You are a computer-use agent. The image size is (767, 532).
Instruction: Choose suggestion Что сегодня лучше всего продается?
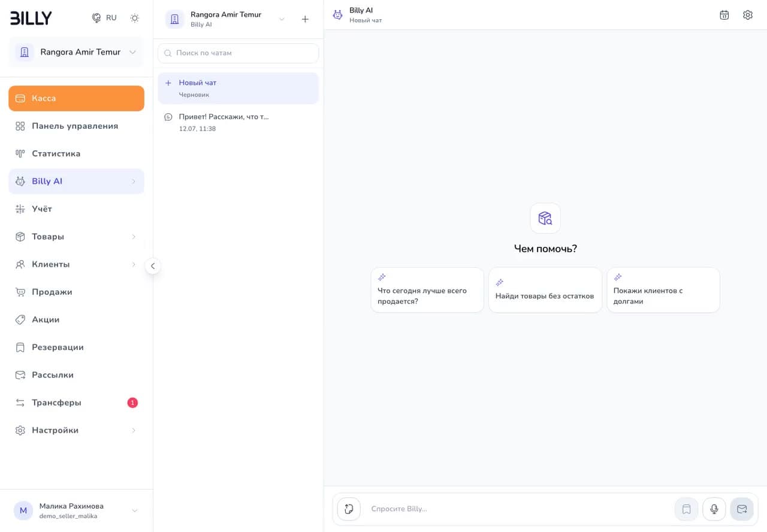pyautogui.click(x=427, y=290)
